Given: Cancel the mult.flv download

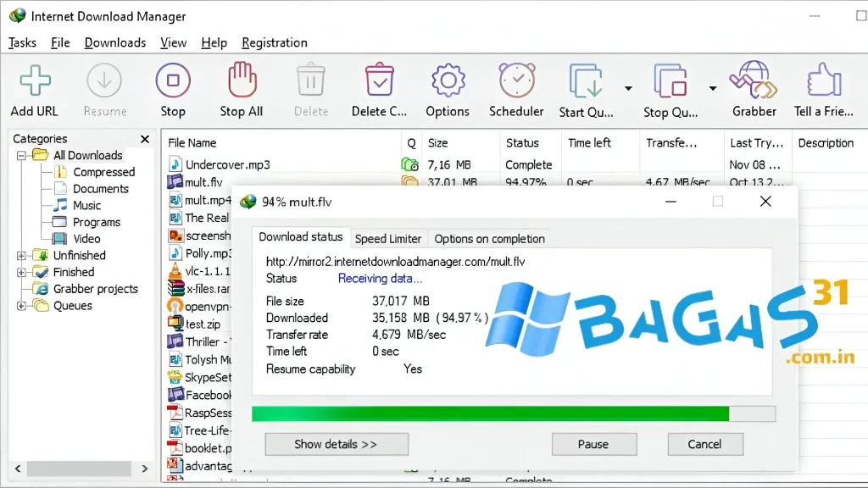Looking at the screenshot, I should (705, 444).
